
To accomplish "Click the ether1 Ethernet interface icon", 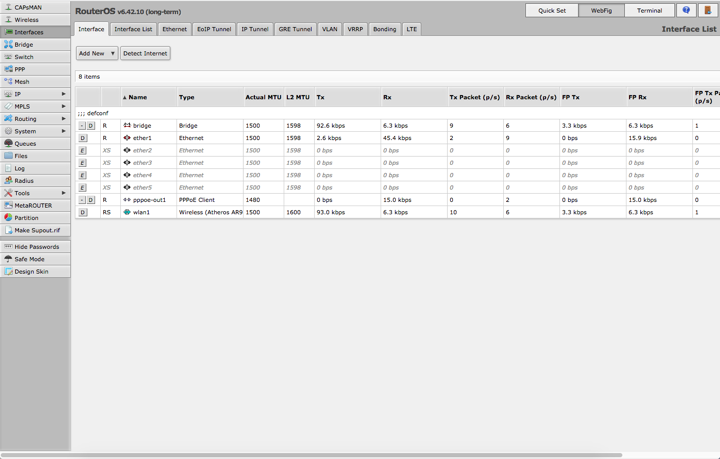I will [127, 138].
